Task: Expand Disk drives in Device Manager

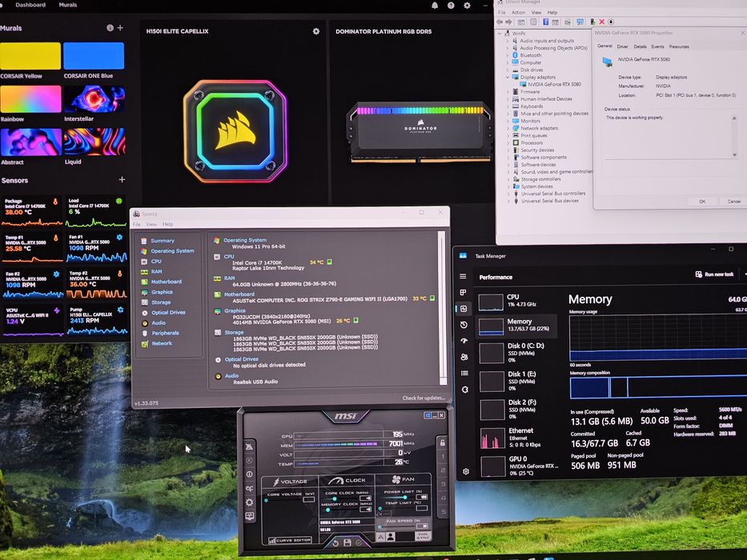Action: click(x=508, y=70)
